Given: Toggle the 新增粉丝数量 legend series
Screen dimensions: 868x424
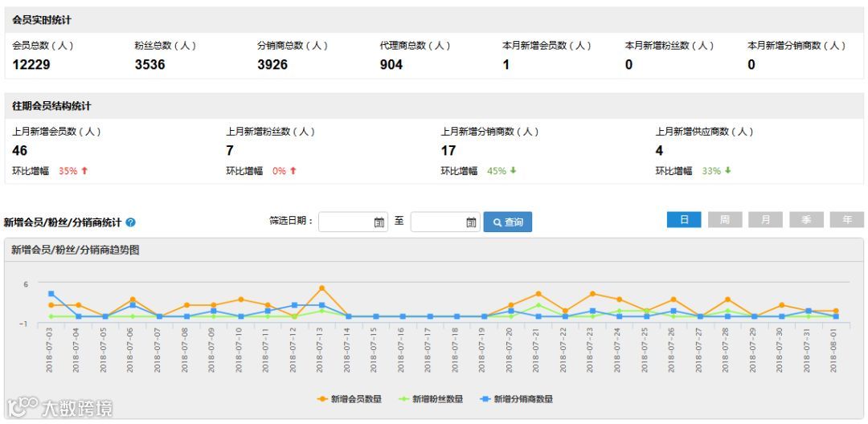Looking at the screenshot, I should click(x=430, y=399).
